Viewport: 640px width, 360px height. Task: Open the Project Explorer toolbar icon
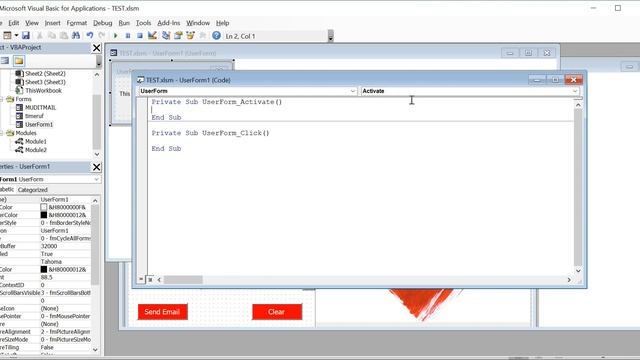166,36
